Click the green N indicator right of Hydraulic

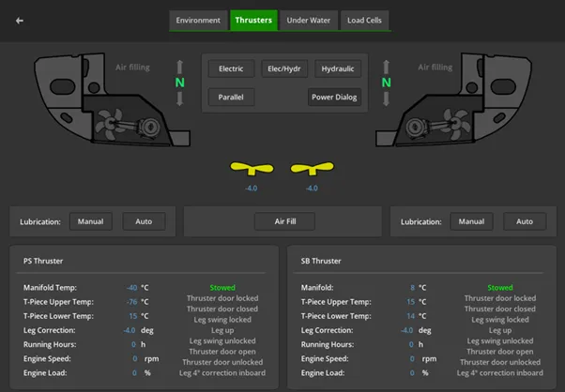click(387, 83)
